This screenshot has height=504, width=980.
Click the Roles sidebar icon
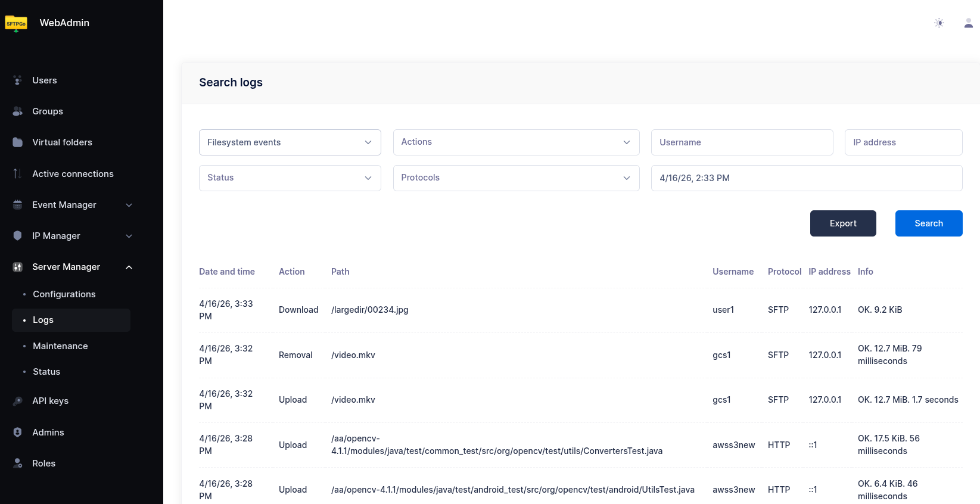18,463
